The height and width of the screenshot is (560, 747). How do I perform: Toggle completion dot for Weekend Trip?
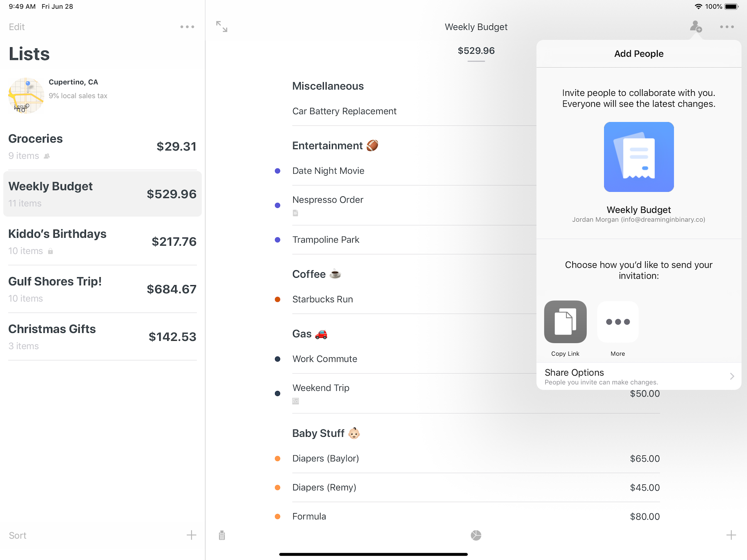click(278, 394)
